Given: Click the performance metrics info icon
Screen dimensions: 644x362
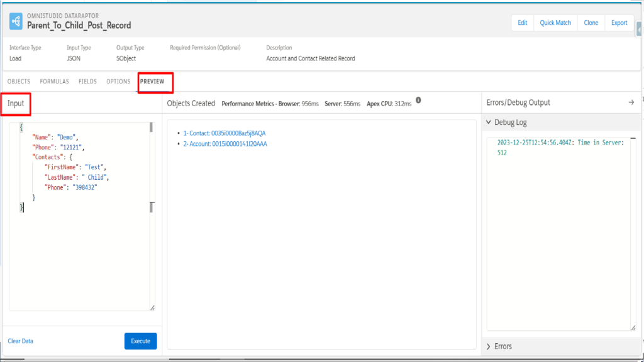Looking at the screenshot, I should click(418, 100).
